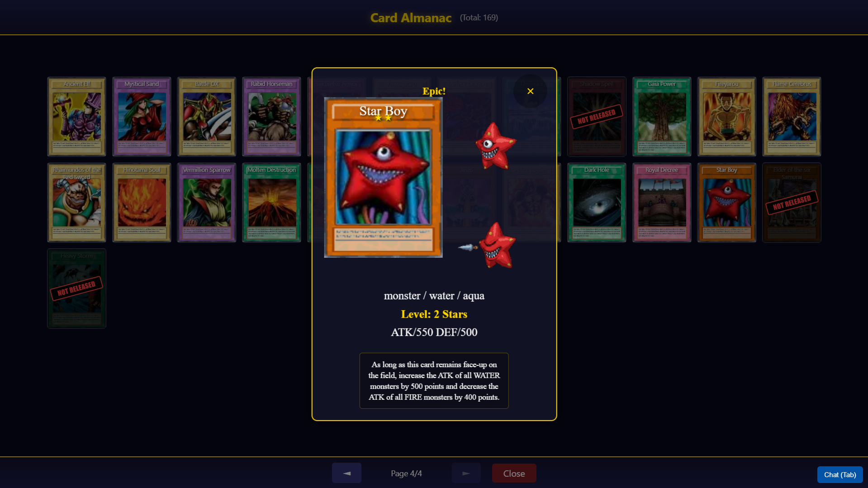The height and width of the screenshot is (488, 868).
Task: Select the Ancient Elf card
Action: pos(76,117)
